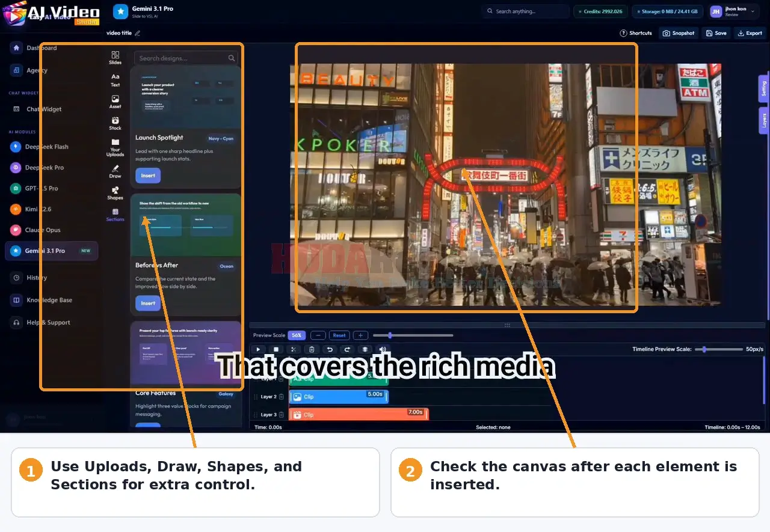Select the blue Layer 2 clip
The height and width of the screenshot is (532, 770).
pyautogui.click(x=339, y=397)
